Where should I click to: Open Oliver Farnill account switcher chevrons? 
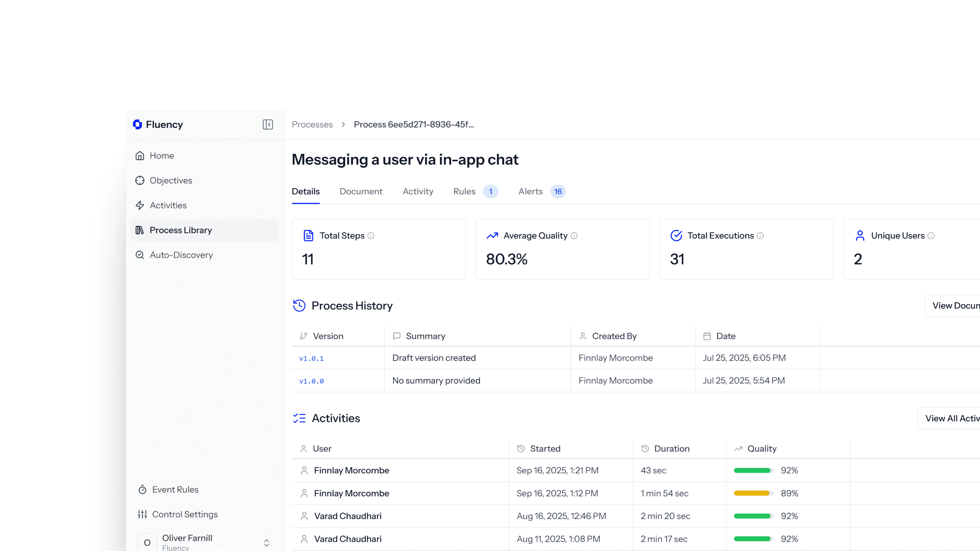(266, 543)
